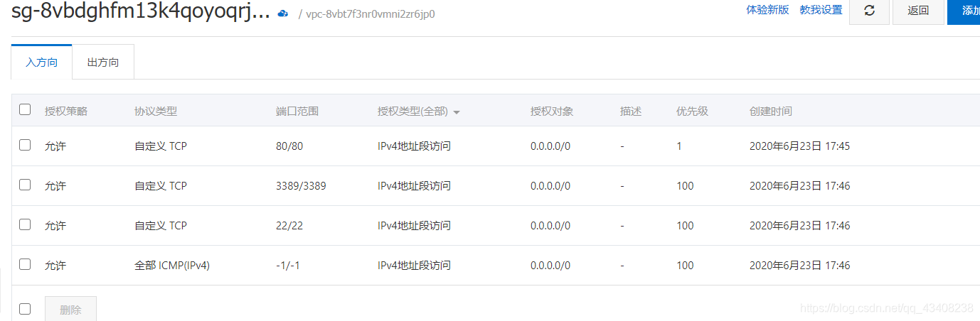
Task: Click the blue 添加 button
Action: 964,11
